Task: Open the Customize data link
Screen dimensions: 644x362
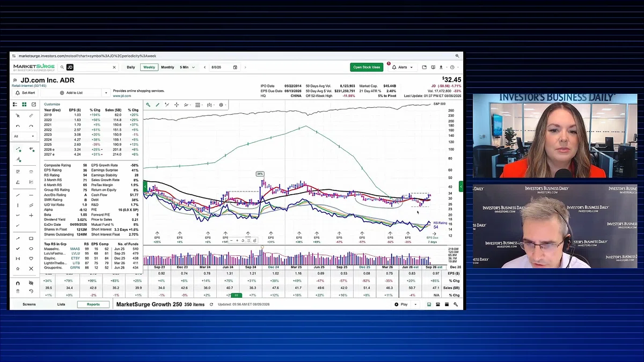Action: pos(52,105)
